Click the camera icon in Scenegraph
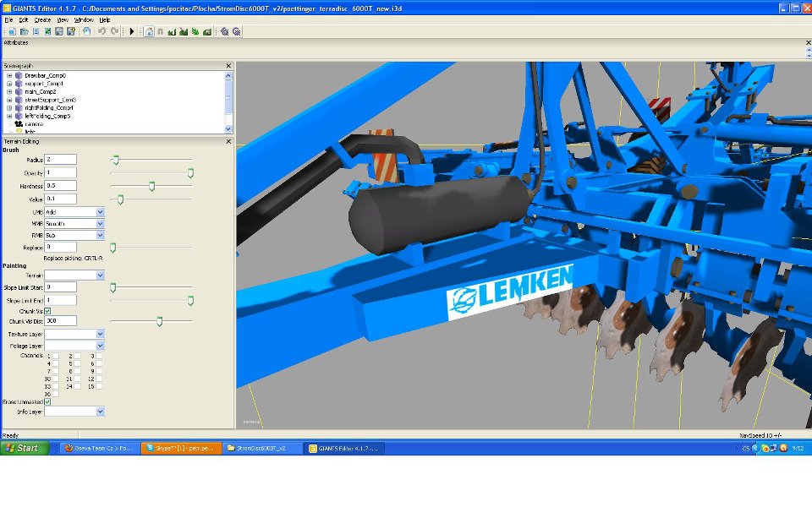This screenshot has width=812, height=518. pyautogui.click(x=19, y=124)
